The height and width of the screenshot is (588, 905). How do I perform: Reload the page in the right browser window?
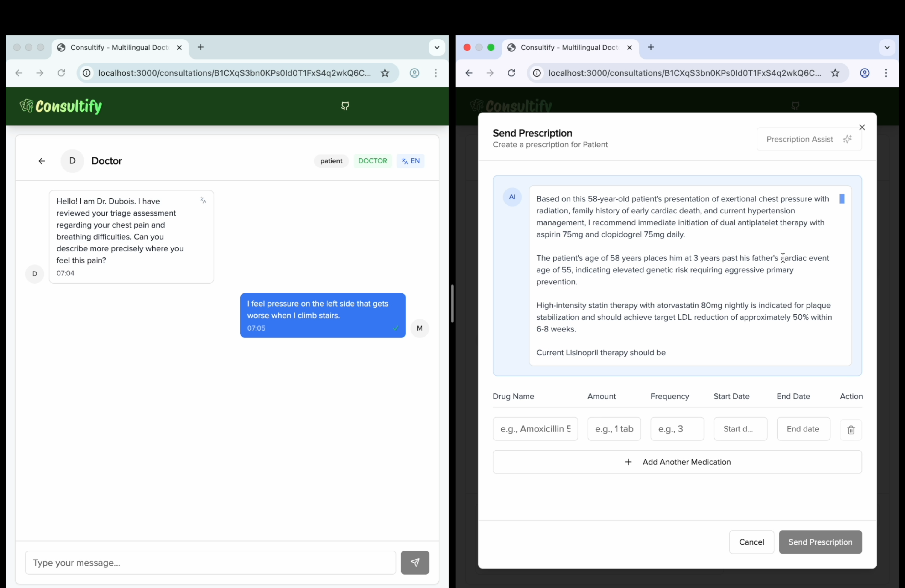tap(511, 73)
